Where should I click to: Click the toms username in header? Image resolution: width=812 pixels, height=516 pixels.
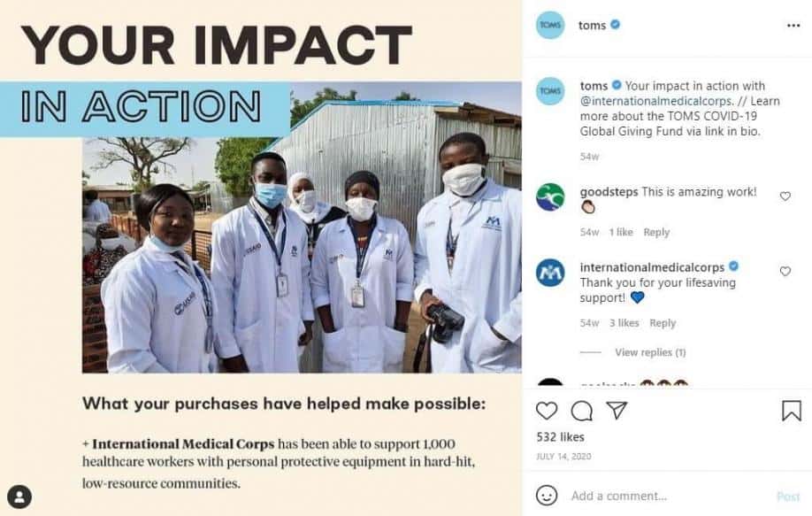point(592,25)
